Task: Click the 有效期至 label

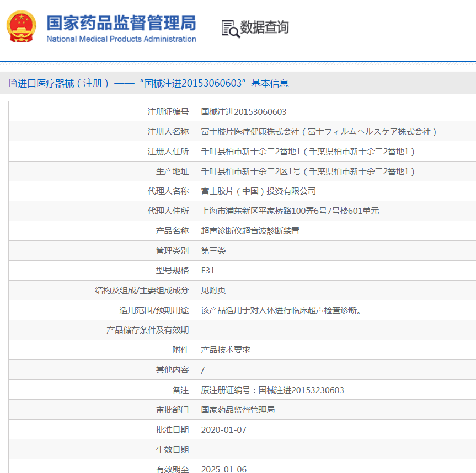Action: (172, 469)
